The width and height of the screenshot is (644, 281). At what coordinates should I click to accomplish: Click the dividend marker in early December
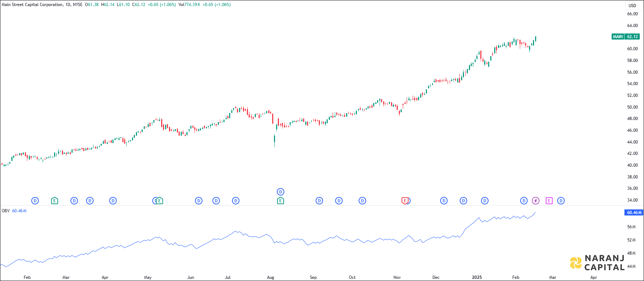click(x=444, y=201)
